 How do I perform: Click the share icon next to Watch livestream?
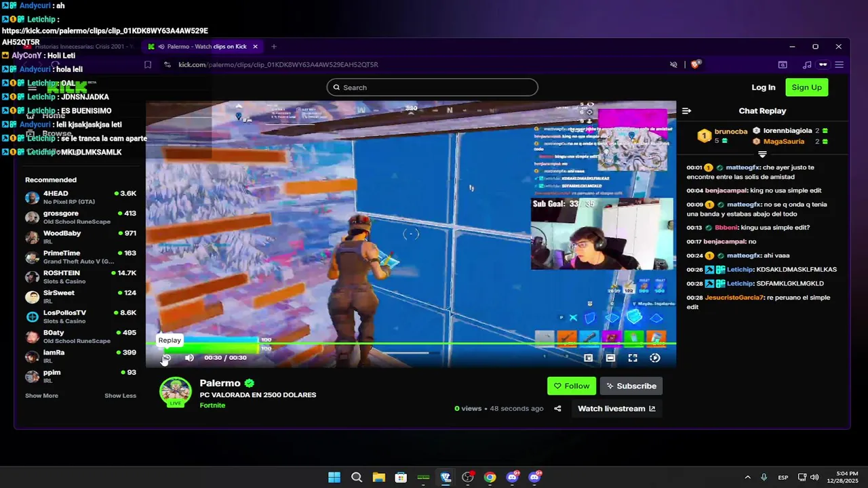coord(557,409)
